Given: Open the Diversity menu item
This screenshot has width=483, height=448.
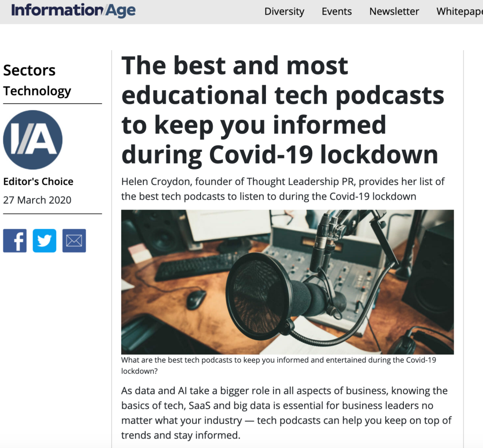Looking at the screenshot, I should tap(284, 11).
